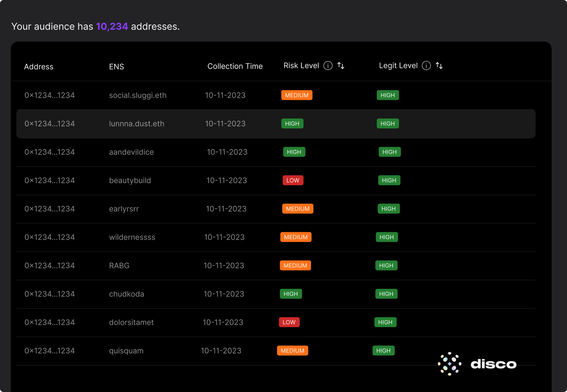The image size is (567, 392).
Task: Open the Legit Level info icon
Action: 426,66
